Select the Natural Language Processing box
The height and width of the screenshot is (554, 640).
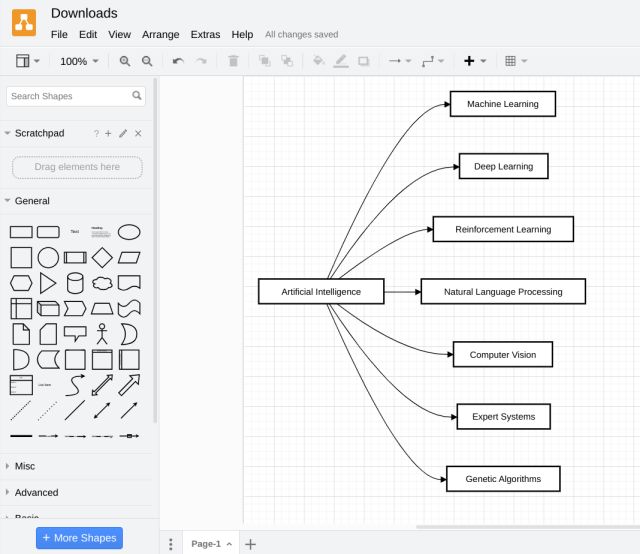(503, 291)
